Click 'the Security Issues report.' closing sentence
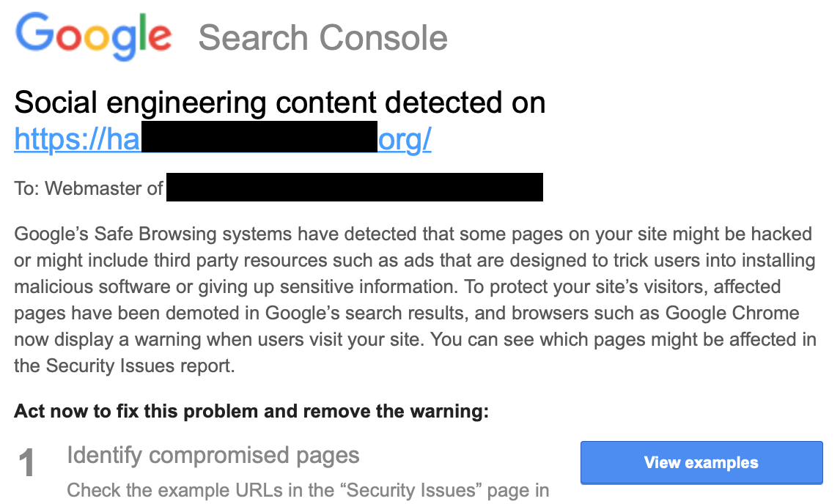The height and width of the screenshot is (504, 840). 125,366
